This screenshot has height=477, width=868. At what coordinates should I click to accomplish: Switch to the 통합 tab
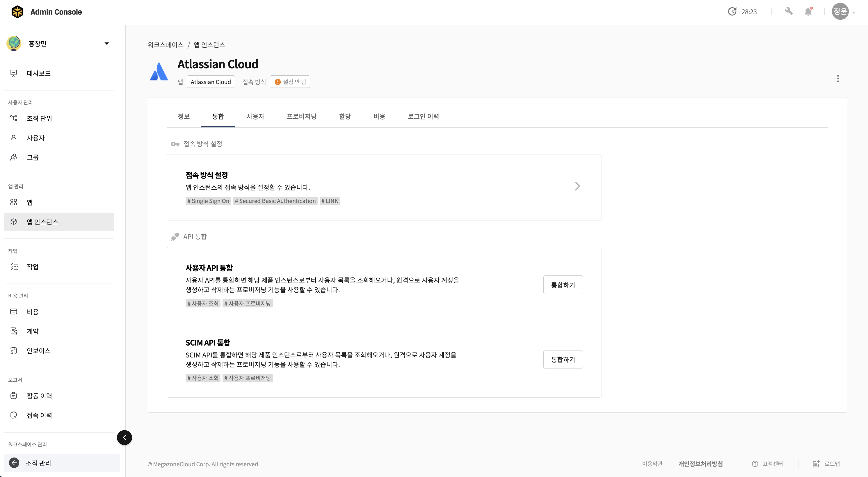(x=218, y=116)
